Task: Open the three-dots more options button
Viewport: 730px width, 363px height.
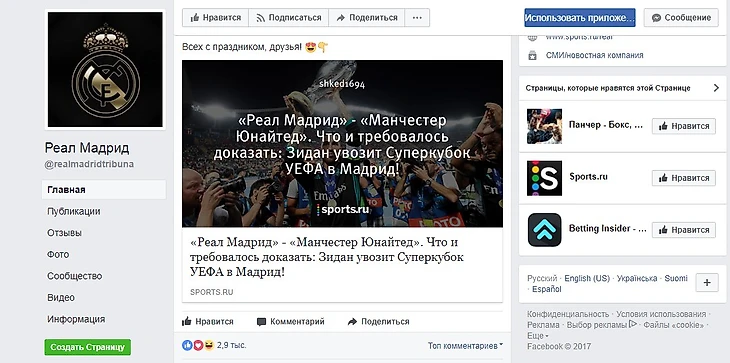Action: pos(417,18)
